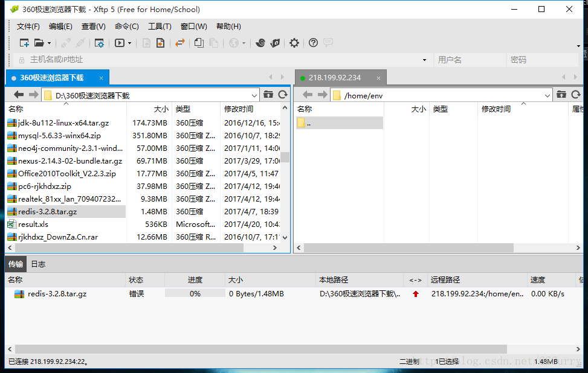Open the 文件(F) menu

pyautogui.click(x=28, y=27)
